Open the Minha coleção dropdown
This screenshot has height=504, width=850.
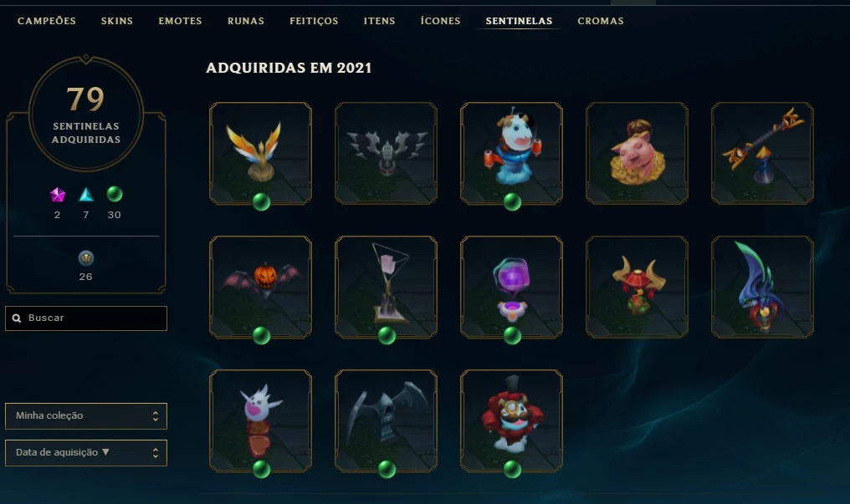[x=86, y=415]
